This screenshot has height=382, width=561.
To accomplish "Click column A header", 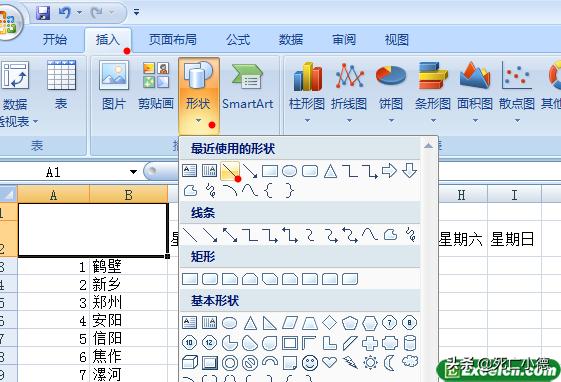I will [53, 195].
